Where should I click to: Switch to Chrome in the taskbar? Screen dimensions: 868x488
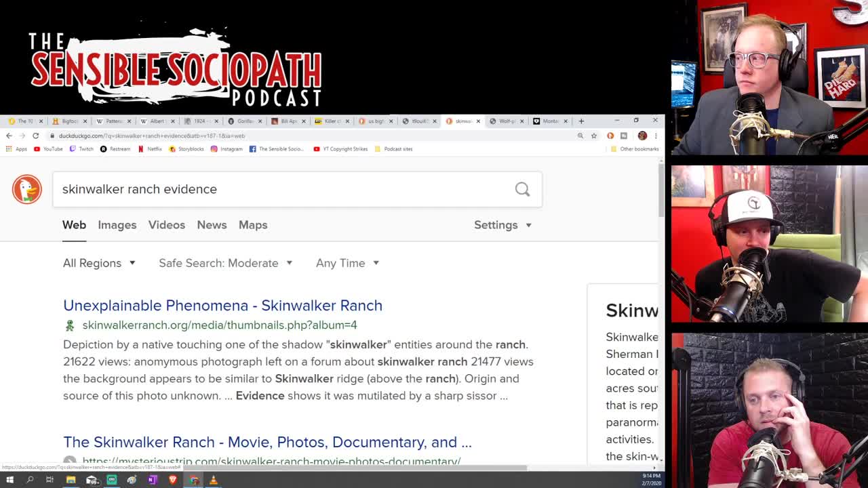[x=194, y=480]
